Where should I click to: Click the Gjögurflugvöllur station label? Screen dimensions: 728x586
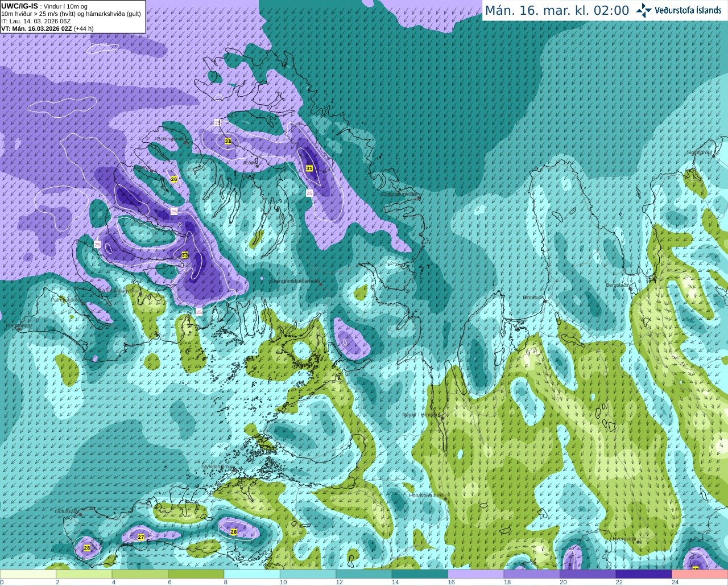pyautogui.click(x=400, y=194)
